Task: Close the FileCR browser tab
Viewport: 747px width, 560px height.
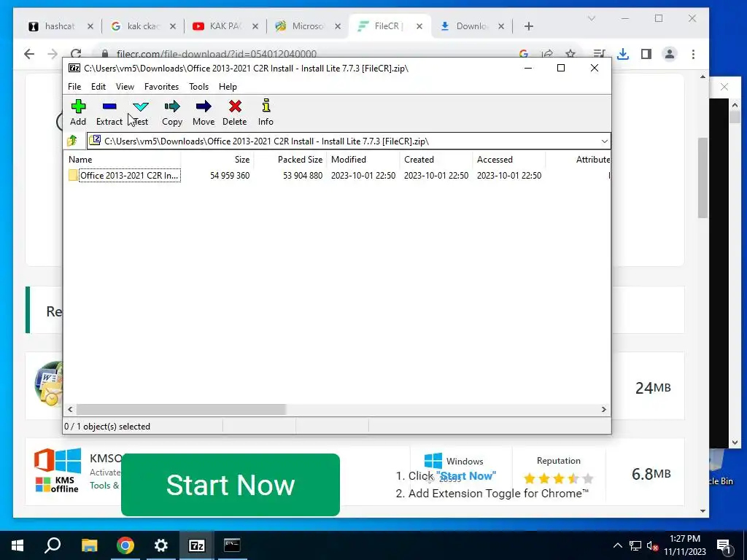Action: [419, 26]
